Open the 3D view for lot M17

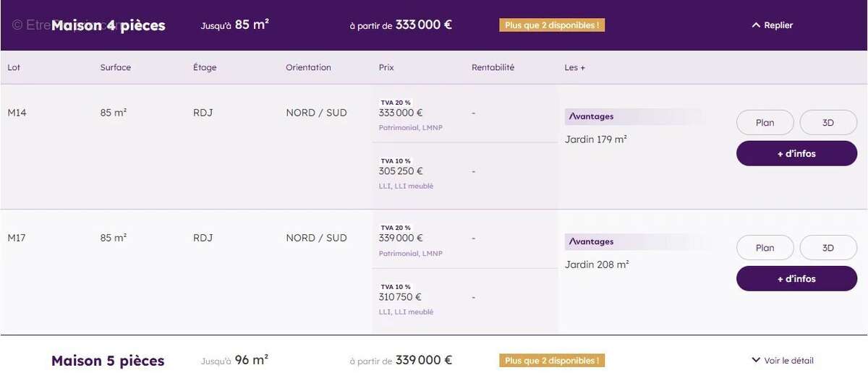828,248
